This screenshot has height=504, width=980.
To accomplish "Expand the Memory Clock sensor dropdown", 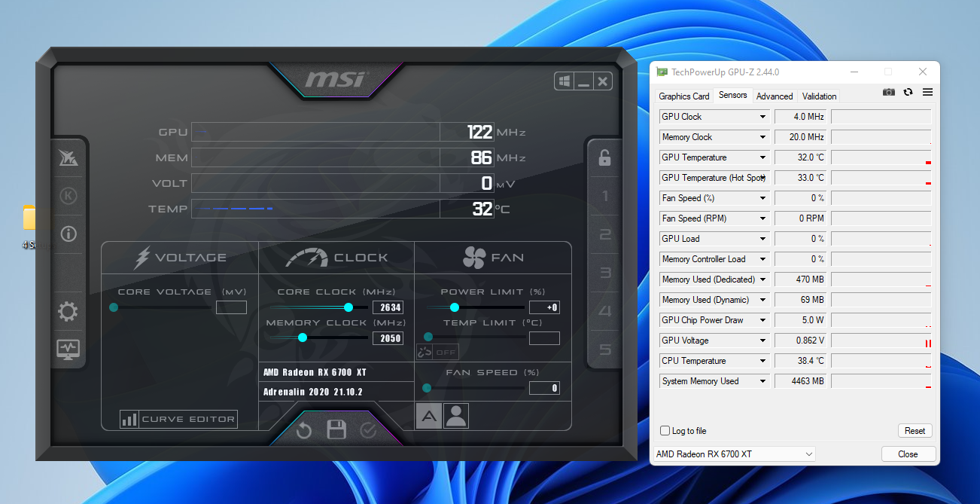I will coord(762,137).
